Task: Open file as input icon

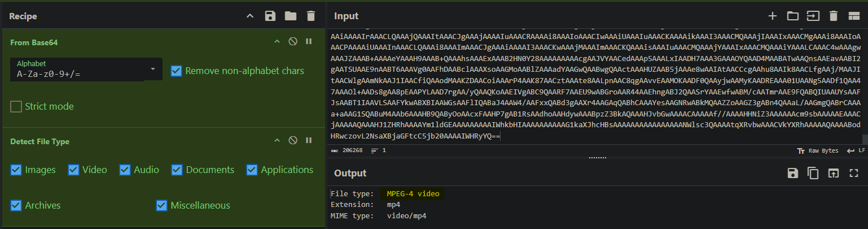Action: (x=813, y=16)
